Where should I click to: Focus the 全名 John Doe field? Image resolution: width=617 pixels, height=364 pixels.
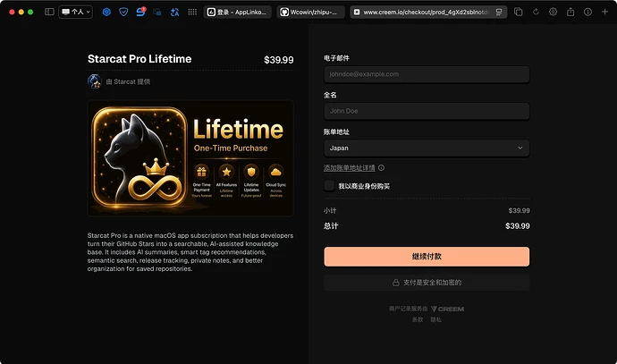click(427, 111)
